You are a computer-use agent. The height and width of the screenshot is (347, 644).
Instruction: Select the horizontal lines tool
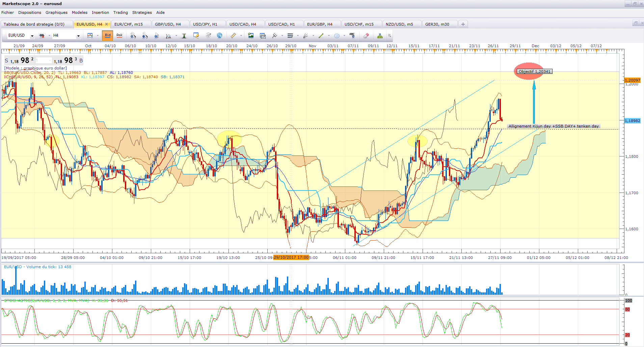pyautogui.click(x=290, y=35)
